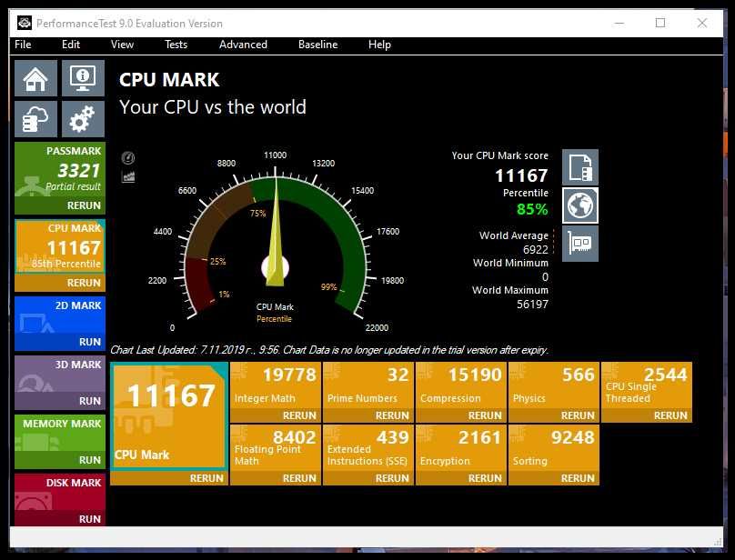Select the Disk Mark tile
735x560 pixels.
60,492
